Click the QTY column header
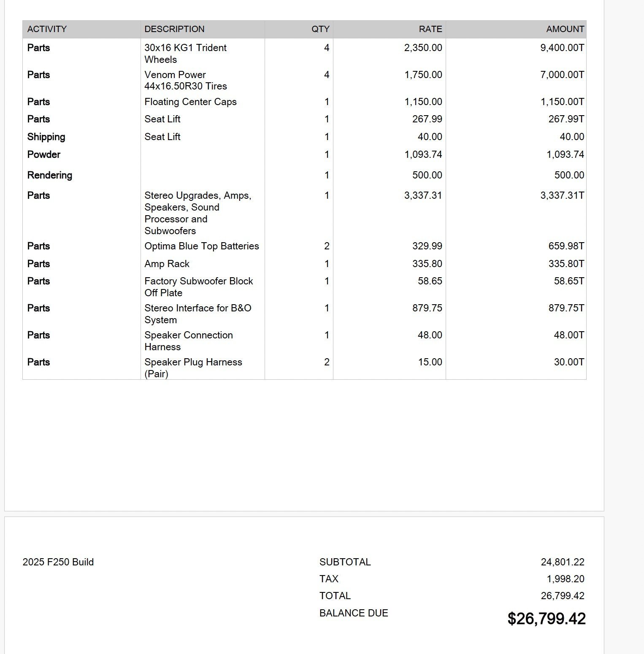Screen dimensions: 644x654 click(x=320, y=29)
